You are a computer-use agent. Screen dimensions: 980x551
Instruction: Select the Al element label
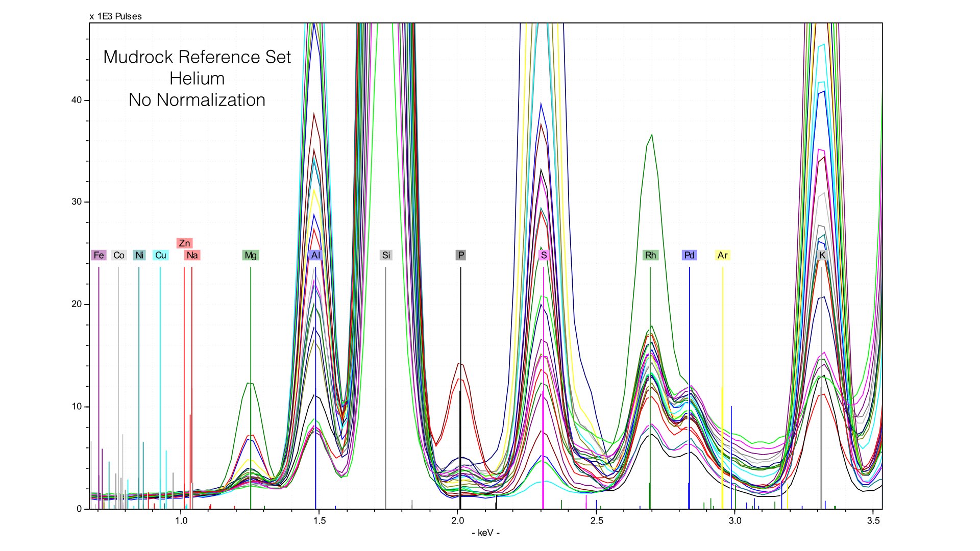(x=315, y=255)
